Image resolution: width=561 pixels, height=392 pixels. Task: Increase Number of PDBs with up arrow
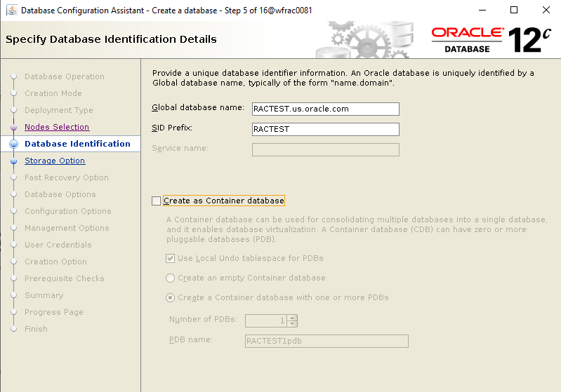click(x=292, y=318)
